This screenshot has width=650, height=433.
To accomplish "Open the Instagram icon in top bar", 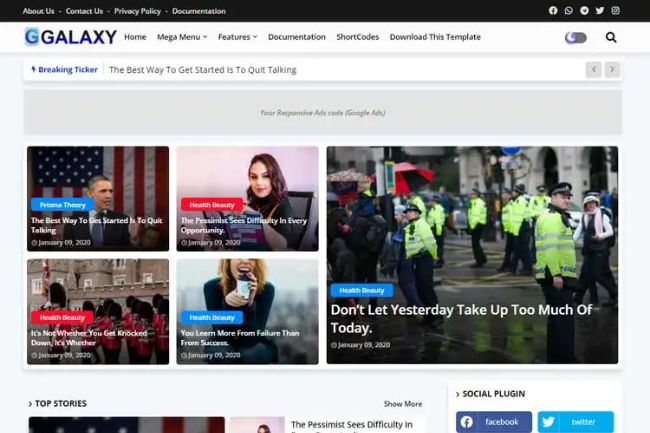I will pos(615,11).
